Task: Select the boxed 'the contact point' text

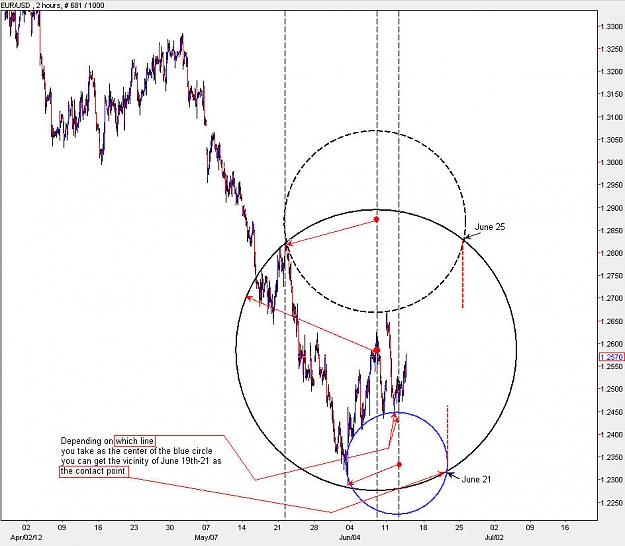Action: 93,471
